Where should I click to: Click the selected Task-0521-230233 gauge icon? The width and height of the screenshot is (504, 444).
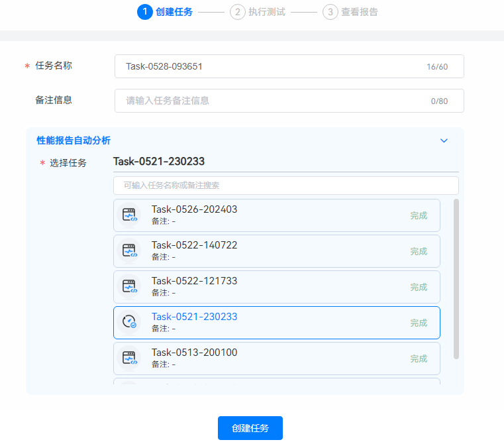coord(129,323)
